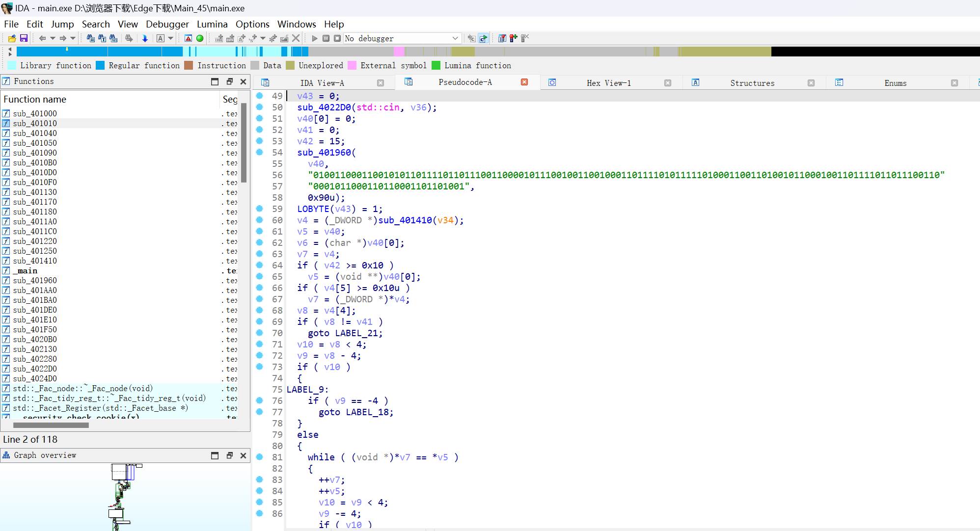Image resolution: width=980 pixels, height=531 pixels.
Task: Click the Function name column header
Action: click(x=110, y=99)
